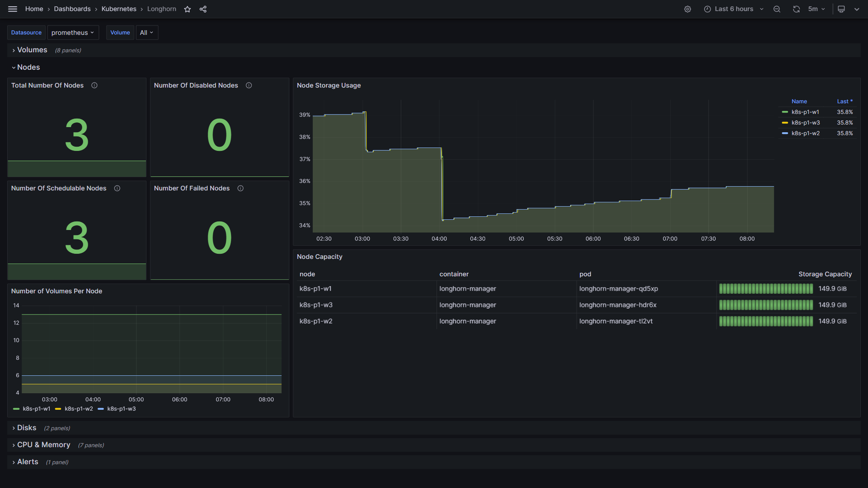Show info for Total Number Of Nodes

(94, 85)
